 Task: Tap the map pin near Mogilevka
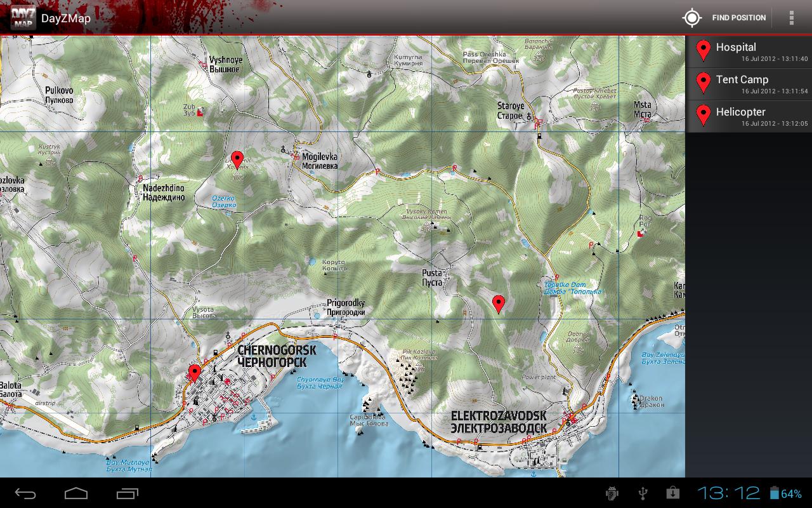click(x=237, y=159)
